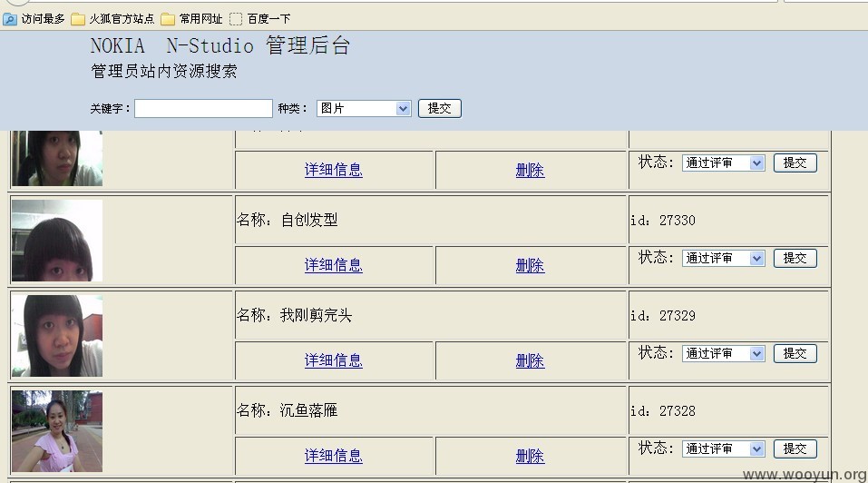Click the 我刚剪完头 thumbnail image
Viewport: 868px width, 483px height.
point(57,336)
